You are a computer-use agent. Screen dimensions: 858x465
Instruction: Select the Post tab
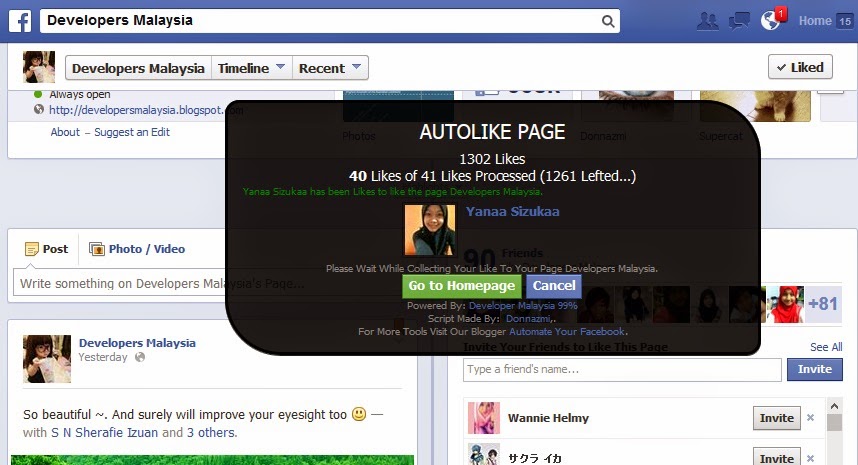coord(46,249)
